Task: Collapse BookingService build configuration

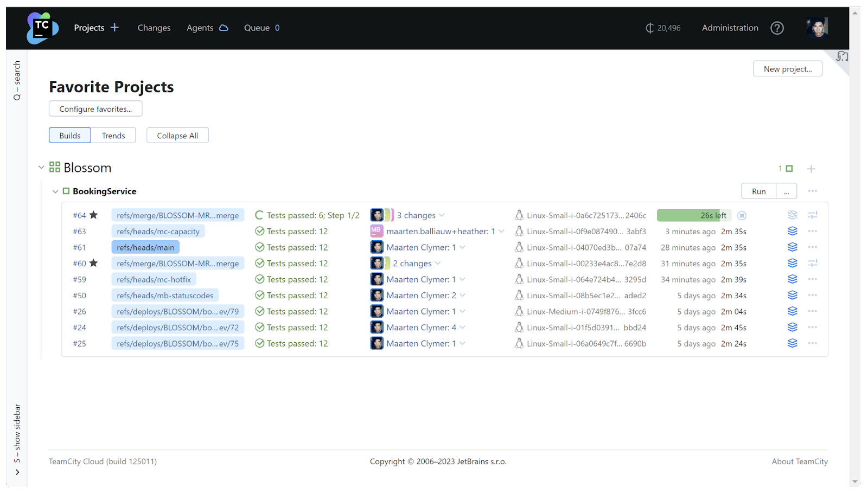Action: [55, 191]
